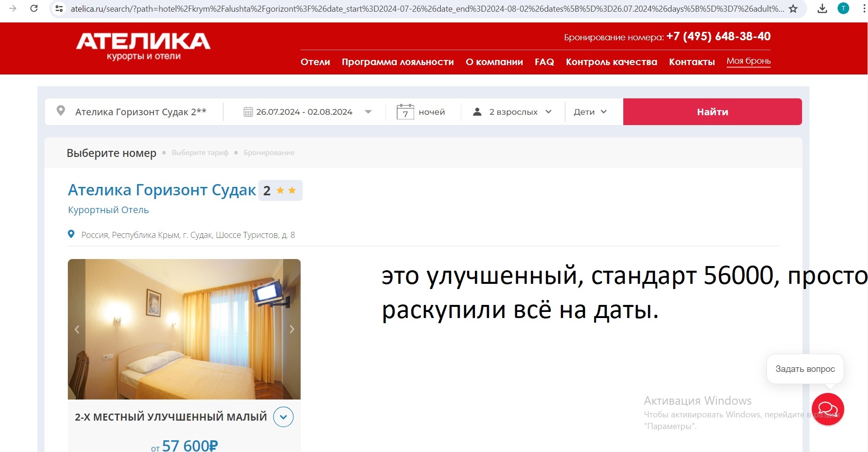Image resolution: width=868 pixels, height=452 pixels.
Task: Click room title 2-х местный улучшенный малый
Action: (x=171, y=417)
